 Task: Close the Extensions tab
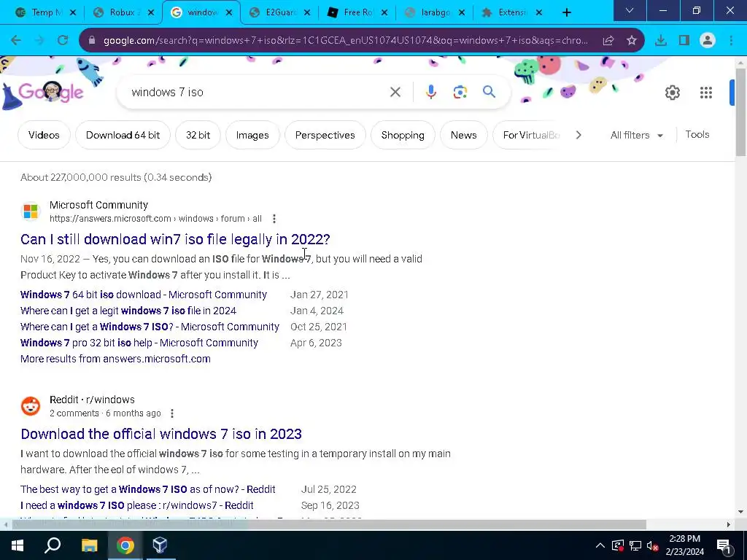pyautogui.click(x=539, y=13)
